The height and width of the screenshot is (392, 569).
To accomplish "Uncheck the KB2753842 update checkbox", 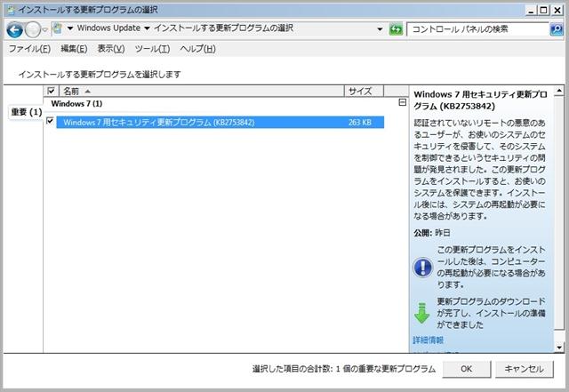I will tap(50, 121).
